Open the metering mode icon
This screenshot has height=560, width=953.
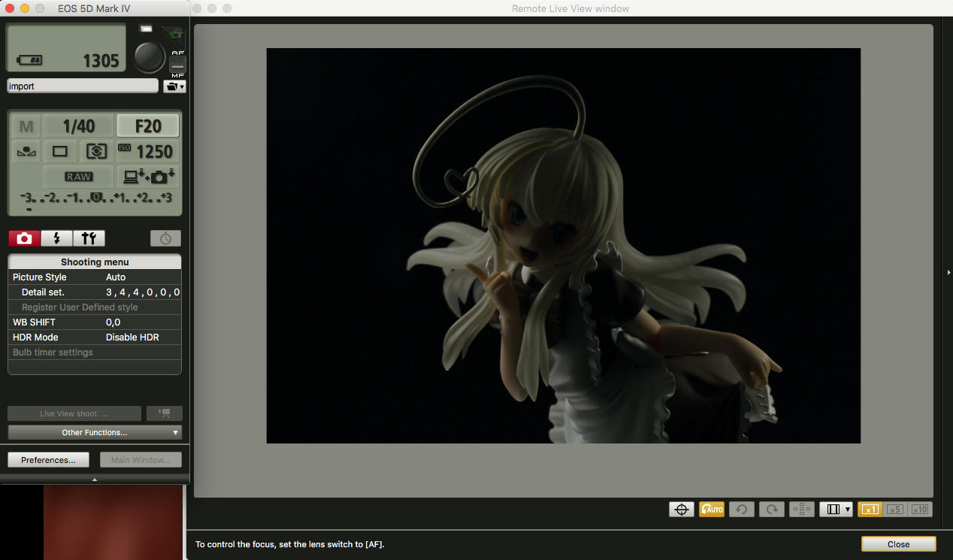(96, 152)
